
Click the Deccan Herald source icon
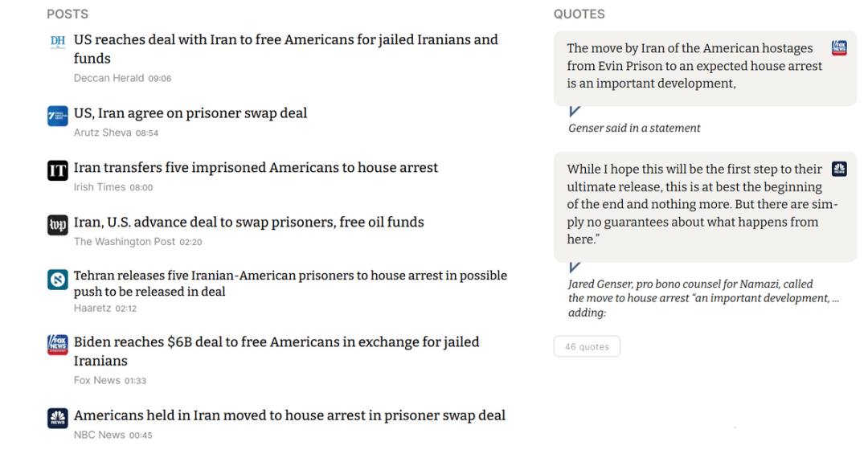[x=57, y=41]
